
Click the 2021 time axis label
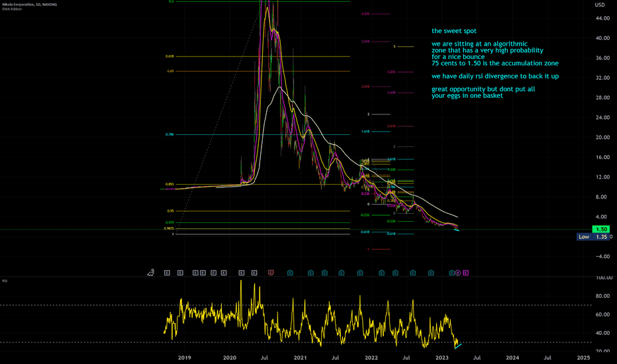pos(300,357)
